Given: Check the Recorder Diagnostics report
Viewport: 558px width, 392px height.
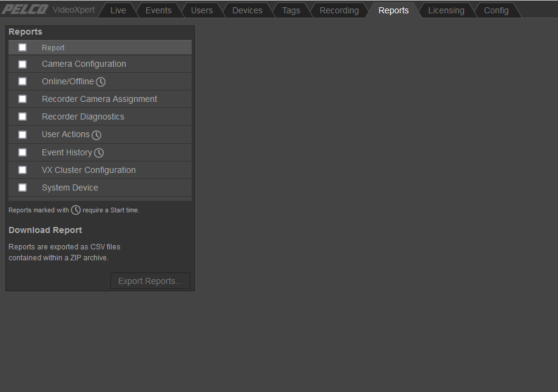Looking at the screenshot, I should pos(22,117).
